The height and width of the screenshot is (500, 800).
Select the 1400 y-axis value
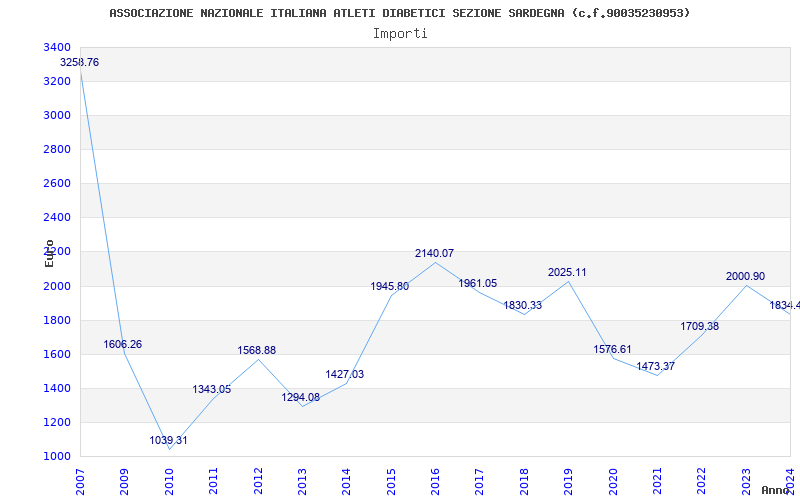click(56, 388)
